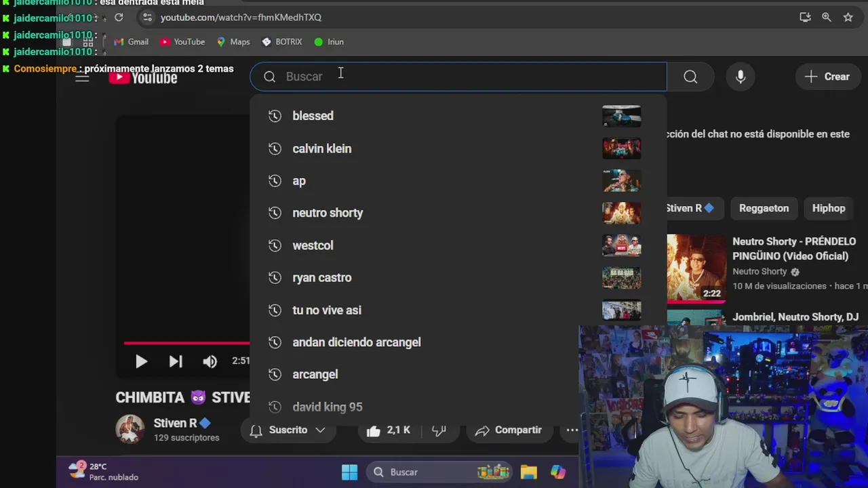Choose 'tu no vive asi' suggestion

[x=458, y=310]
